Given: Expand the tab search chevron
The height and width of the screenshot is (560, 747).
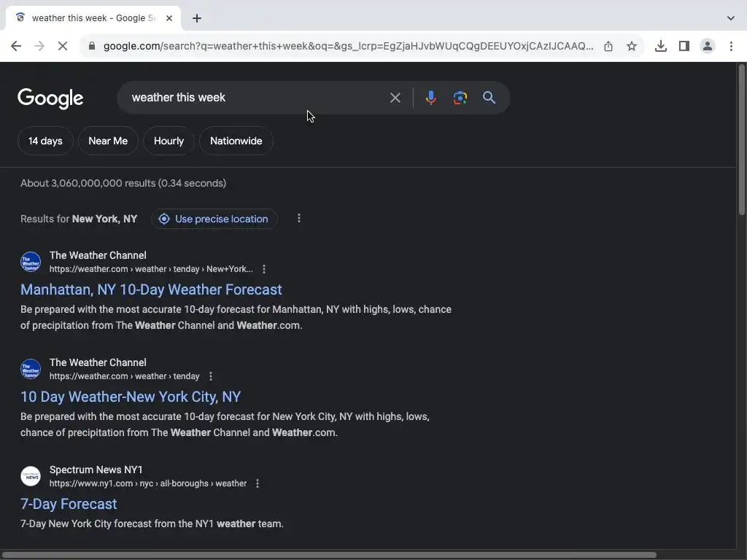Looking at the screenshot, I should 731,18.
